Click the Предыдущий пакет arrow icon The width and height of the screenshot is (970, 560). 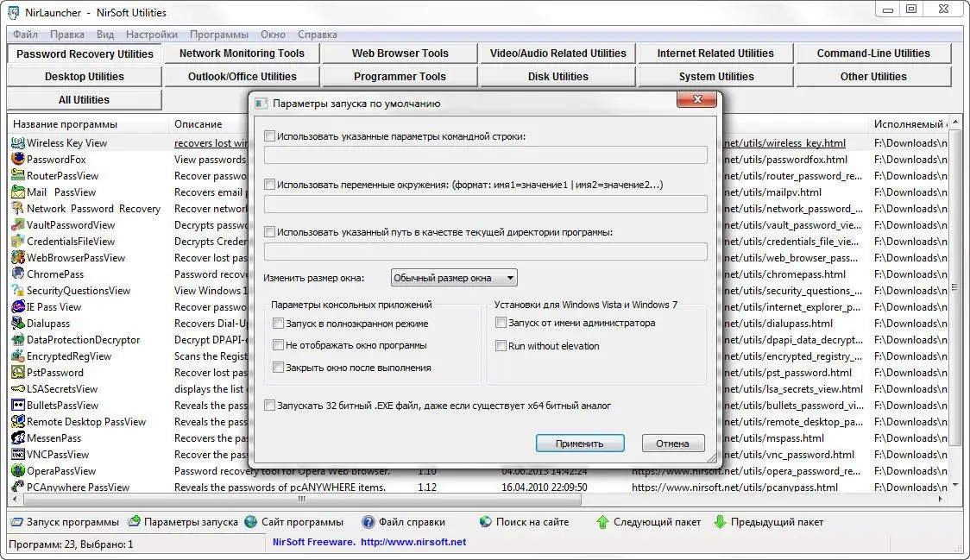[720, 521]
